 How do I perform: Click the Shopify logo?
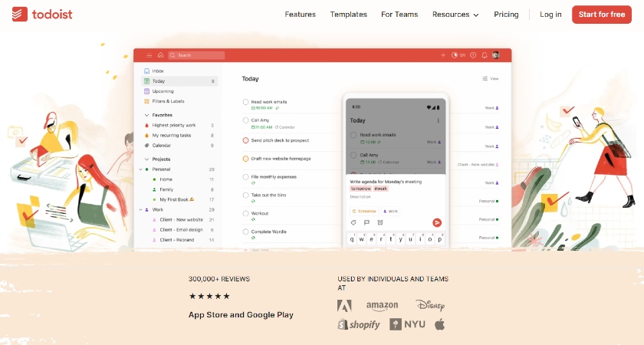[359, 324]
